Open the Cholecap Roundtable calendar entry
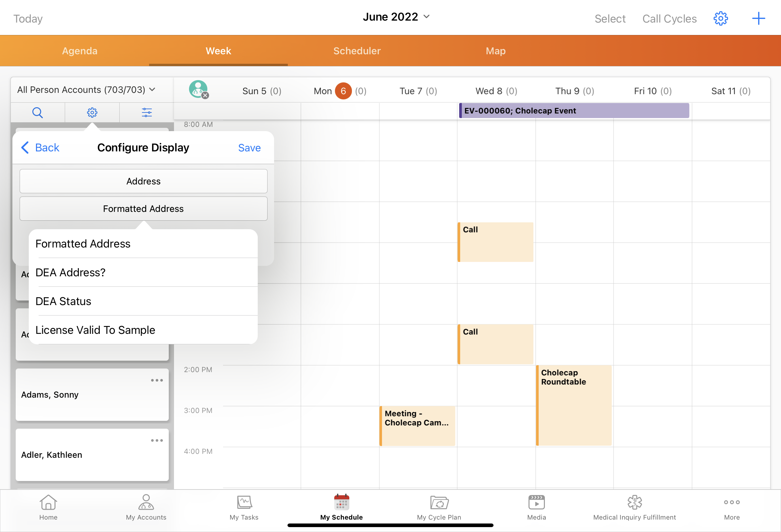The width and height of the screenshot is (781, 532). [574, 405]
